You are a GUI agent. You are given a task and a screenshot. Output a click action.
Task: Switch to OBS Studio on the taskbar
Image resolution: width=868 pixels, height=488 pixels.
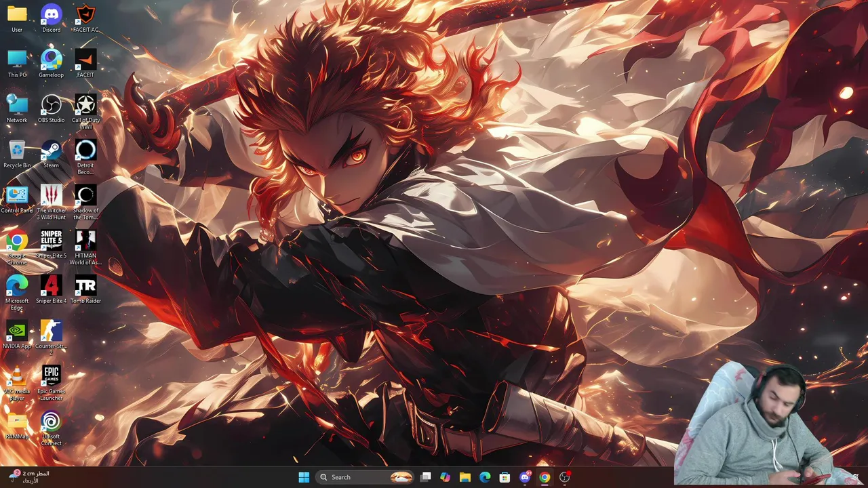pos(564,477)
